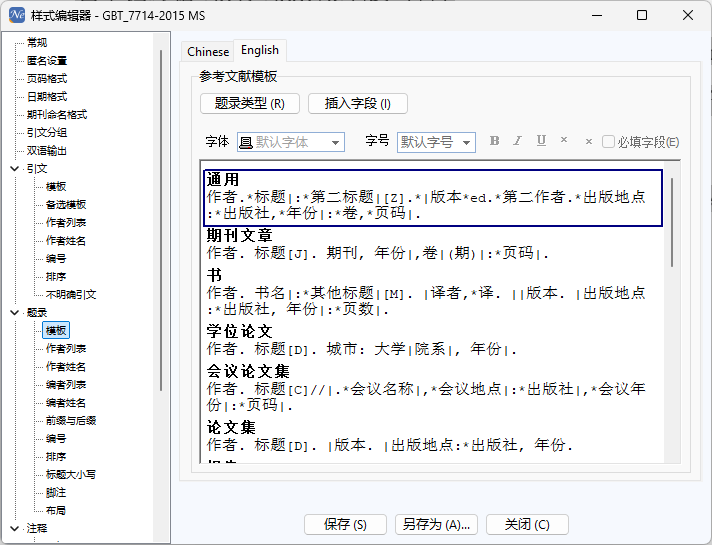Screen dimensions: 712x545
Task: Select 页码格式 in the tree
Action: click(47, 79)
